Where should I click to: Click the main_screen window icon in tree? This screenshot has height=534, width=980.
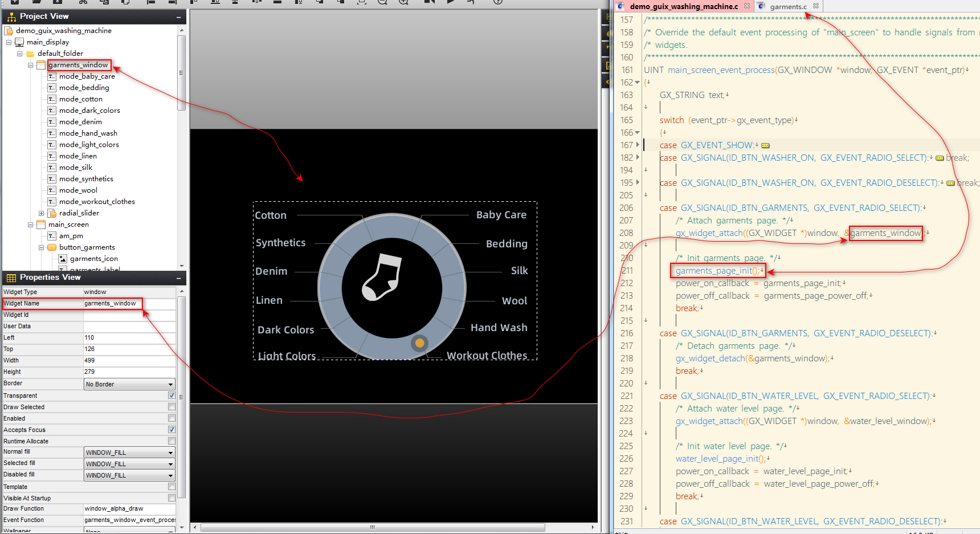(41, 225)
